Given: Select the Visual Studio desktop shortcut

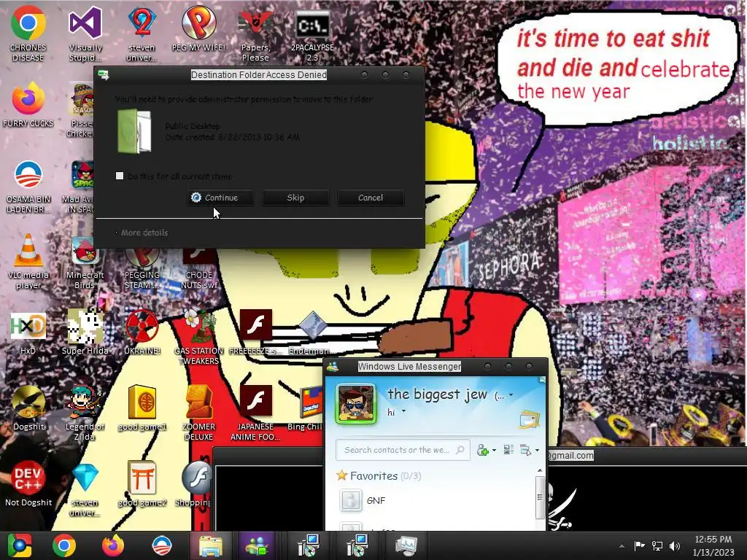Looking at the screenshot, I should coord(85,34).
